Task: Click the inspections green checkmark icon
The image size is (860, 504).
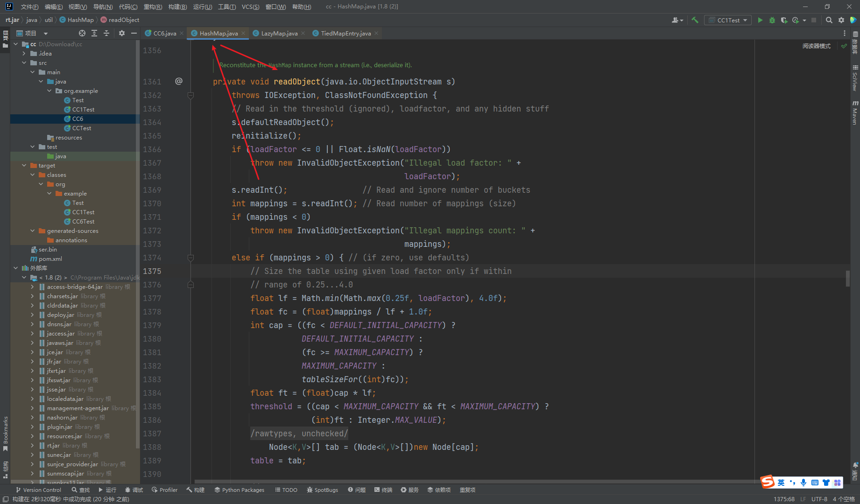Action: (x=844, y=46)
